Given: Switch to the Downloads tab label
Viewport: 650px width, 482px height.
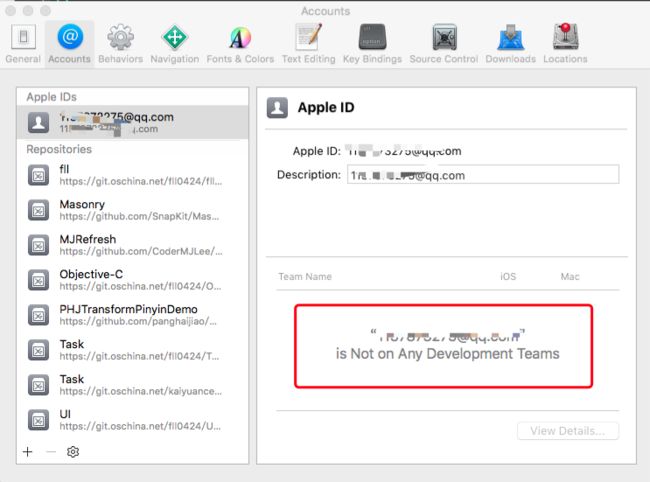Looking at the screenshot, I should point(511,59).
